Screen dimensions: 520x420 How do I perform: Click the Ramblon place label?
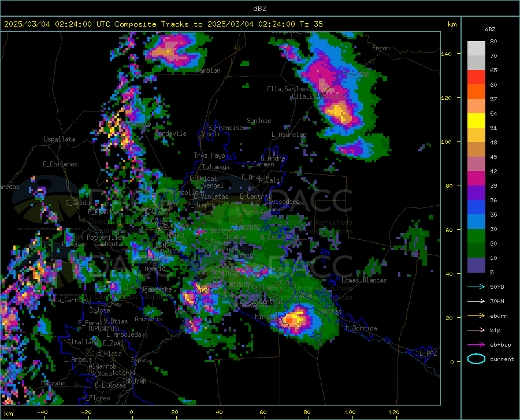click(x=208, y=70)
